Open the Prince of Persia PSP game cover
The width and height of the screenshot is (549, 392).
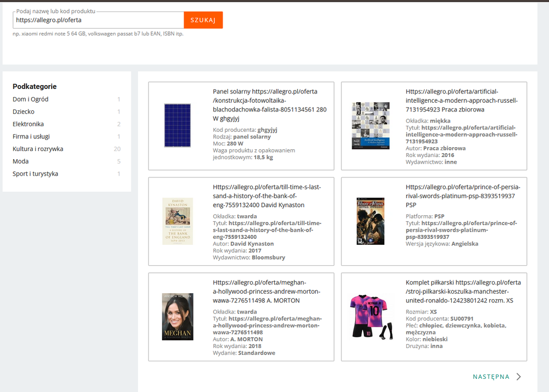pos(370,221)
